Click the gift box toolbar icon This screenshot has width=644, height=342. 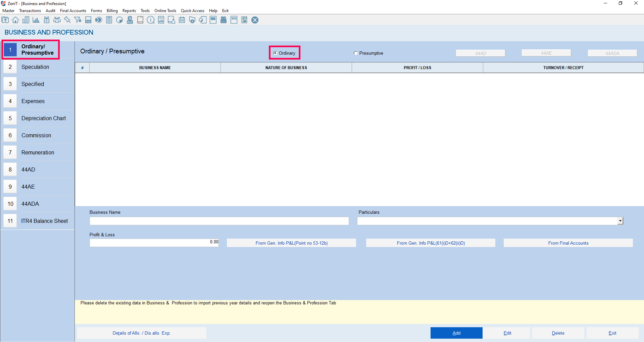[x=47, y=20]
